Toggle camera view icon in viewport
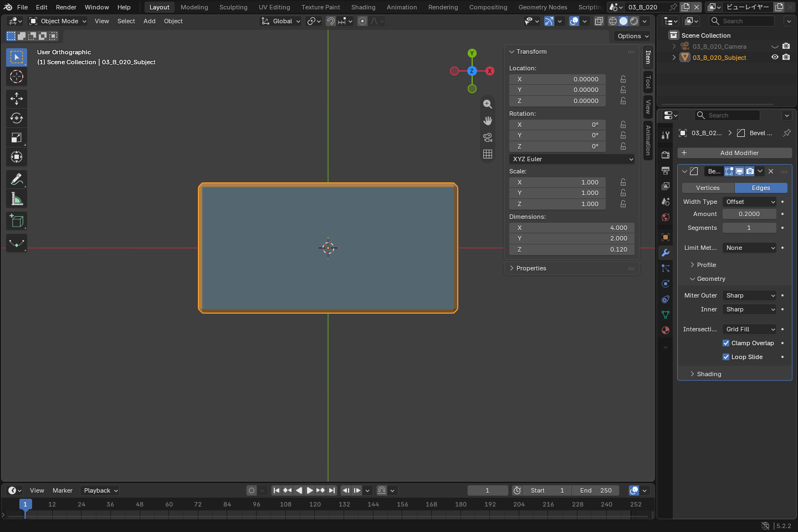Screen dimensions: 798x532 point(488,137)
